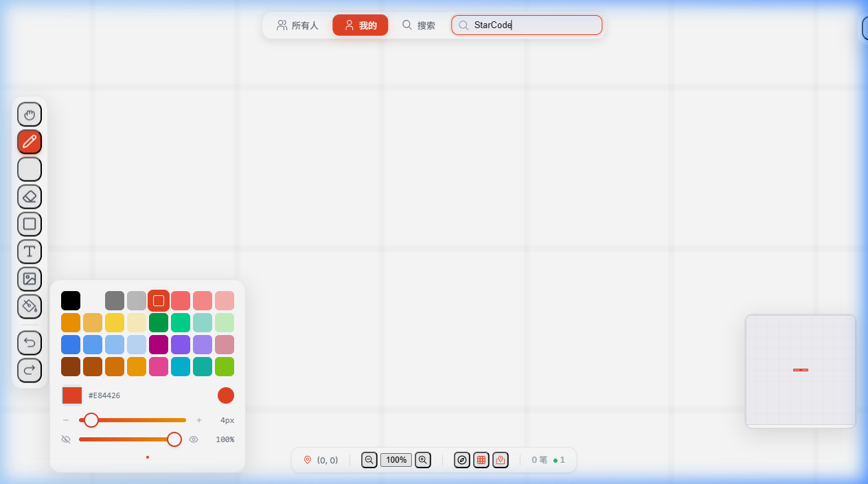Viewport: 868px width, 484px height.
Task: Pick the cyan color swatch
Action: (x=181, y=367)
